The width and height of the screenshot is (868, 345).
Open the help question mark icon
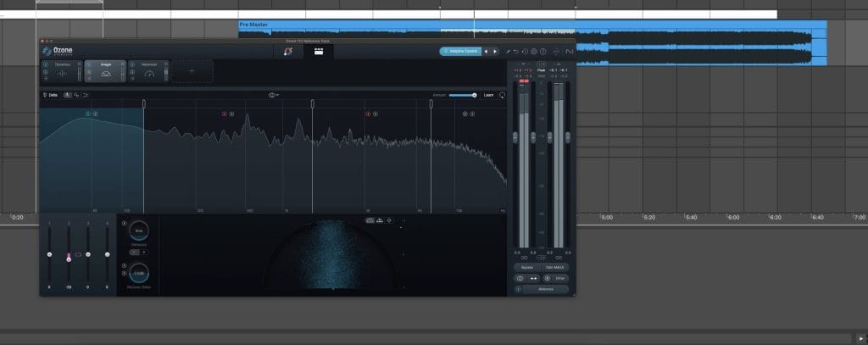543,52
